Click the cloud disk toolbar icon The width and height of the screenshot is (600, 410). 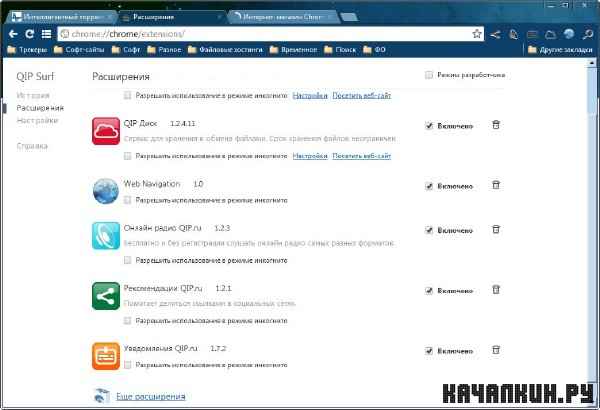click(x=550, y=34)
